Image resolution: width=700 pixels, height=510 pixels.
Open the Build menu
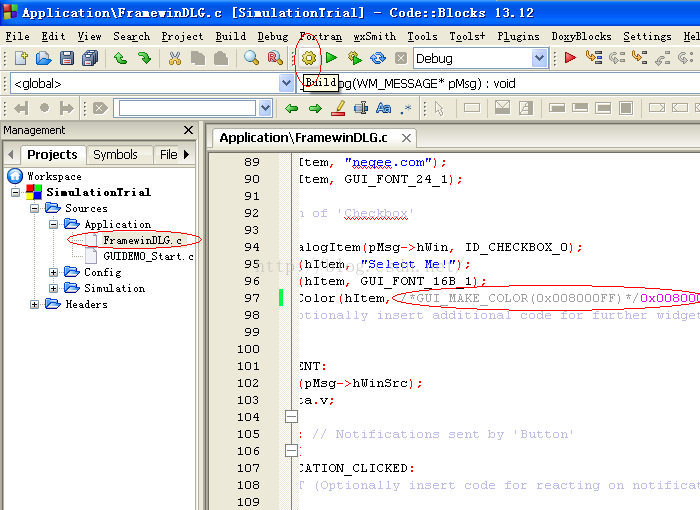(230, 36)
